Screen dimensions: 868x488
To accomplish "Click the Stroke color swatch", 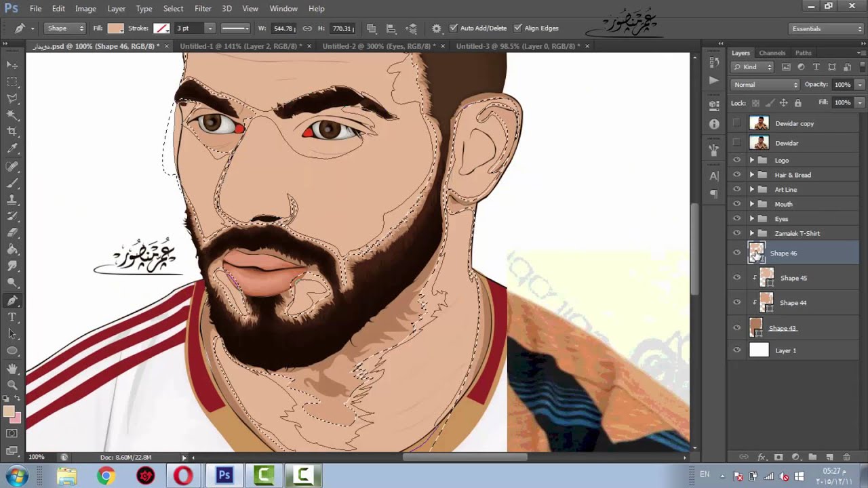I will click(x=161, y=28).
